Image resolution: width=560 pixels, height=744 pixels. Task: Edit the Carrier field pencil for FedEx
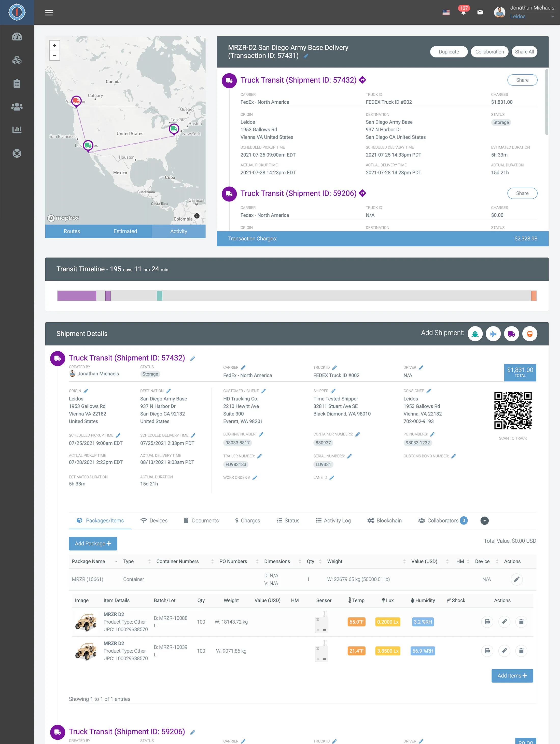(x=243, y=368)
